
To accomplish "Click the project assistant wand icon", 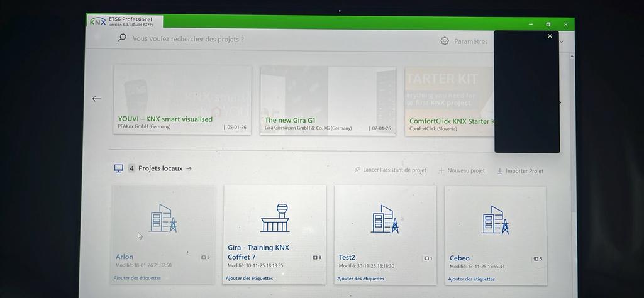I will [x=357, y=170].
